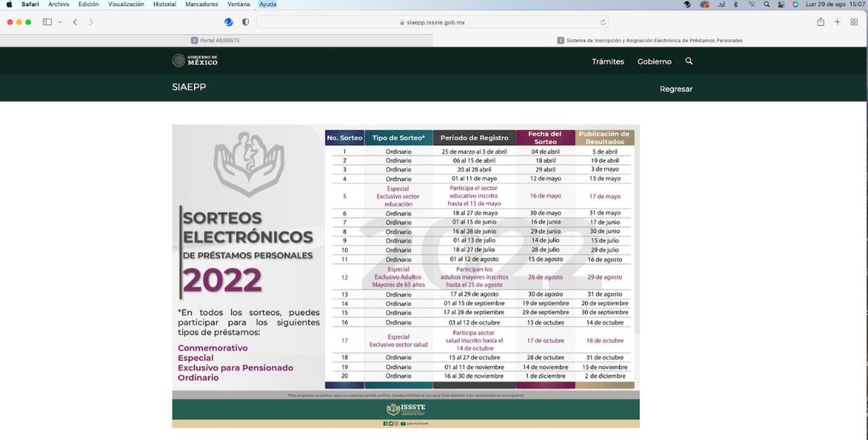Screen dimensions: 868x440
Task: Go back to the previous page
Action: tap(75, 22)
